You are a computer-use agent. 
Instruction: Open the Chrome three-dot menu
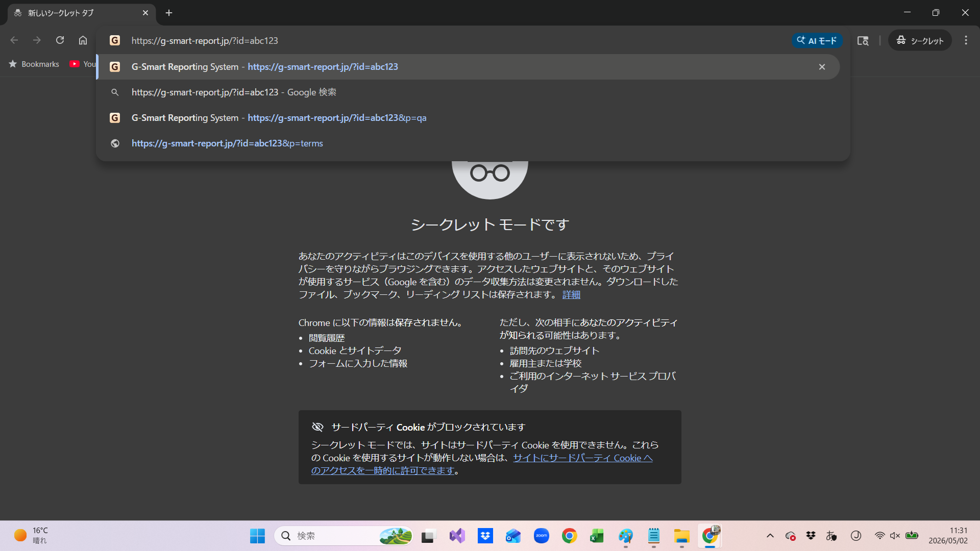(x=966, y=40)
